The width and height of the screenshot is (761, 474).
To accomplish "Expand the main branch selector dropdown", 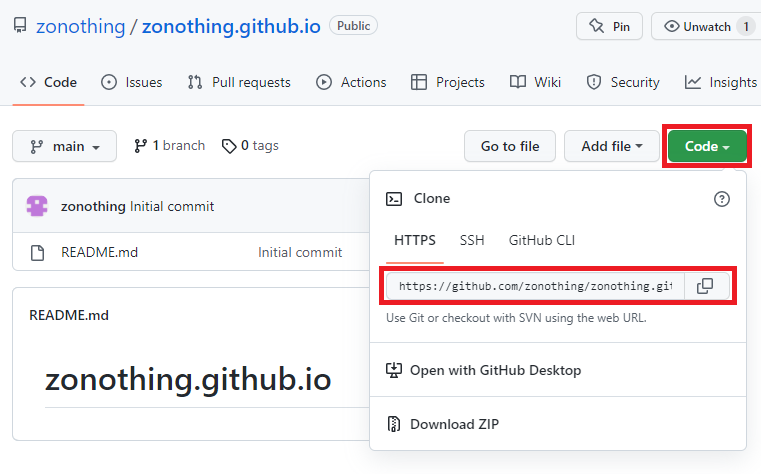I will [x=65, y=146].
